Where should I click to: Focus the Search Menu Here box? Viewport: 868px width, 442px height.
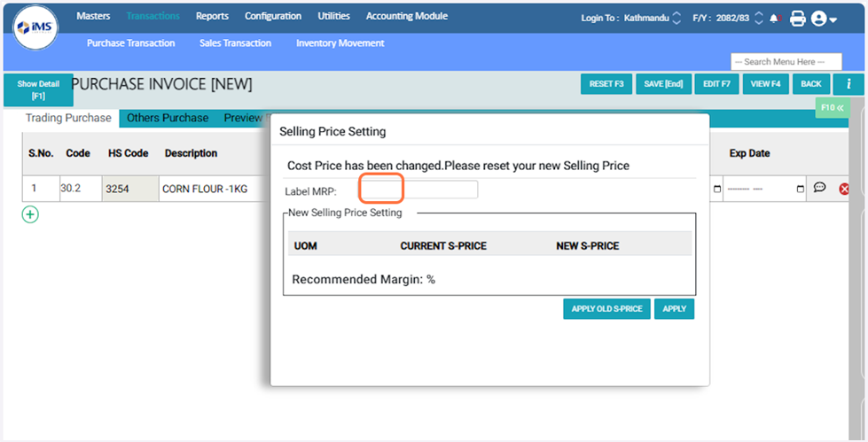pos(786,62)
